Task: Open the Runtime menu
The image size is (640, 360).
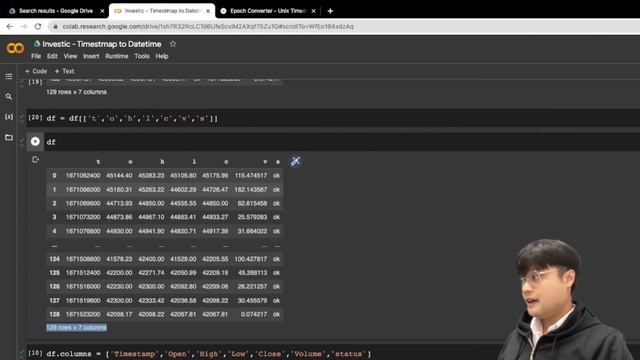Action: coord(116,56)
